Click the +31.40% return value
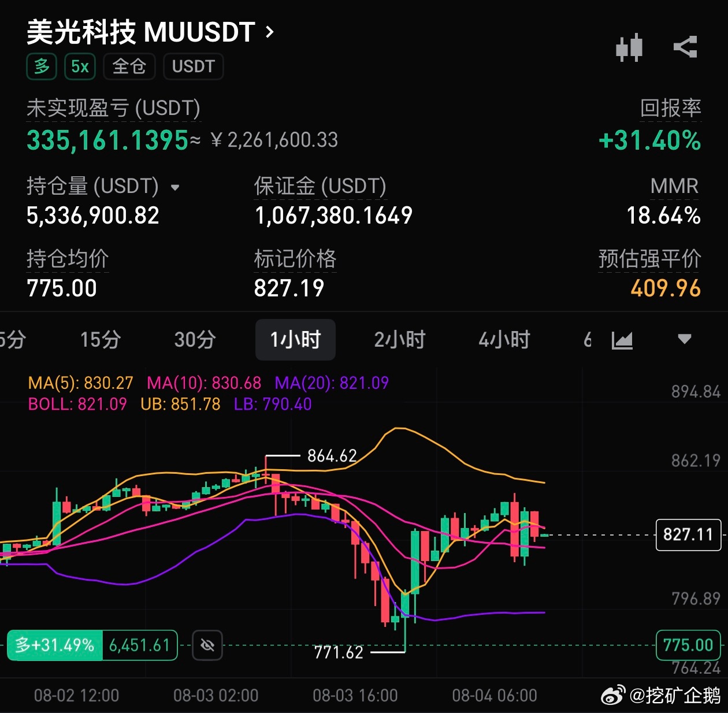This screenshot has width=728, height=713. [650, 140]
